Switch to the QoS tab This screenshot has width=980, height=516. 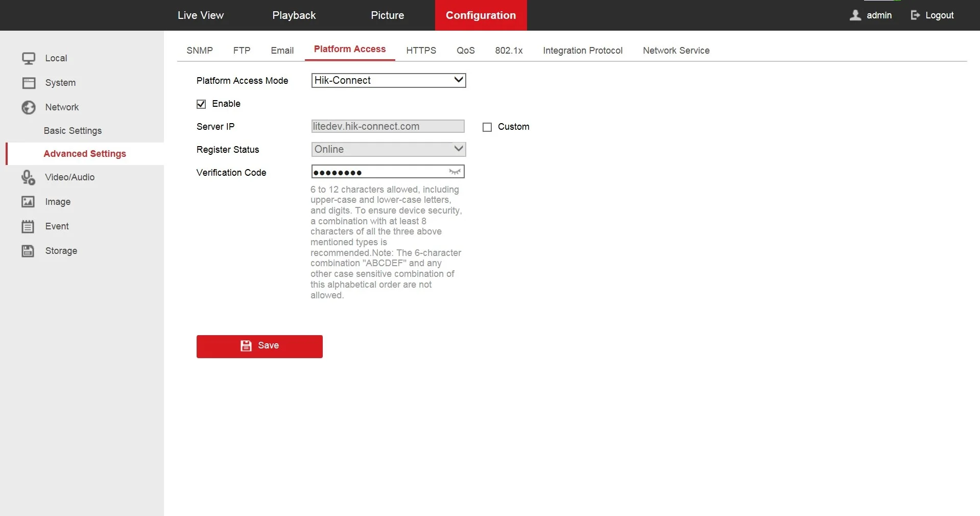[x=466, y=51]
